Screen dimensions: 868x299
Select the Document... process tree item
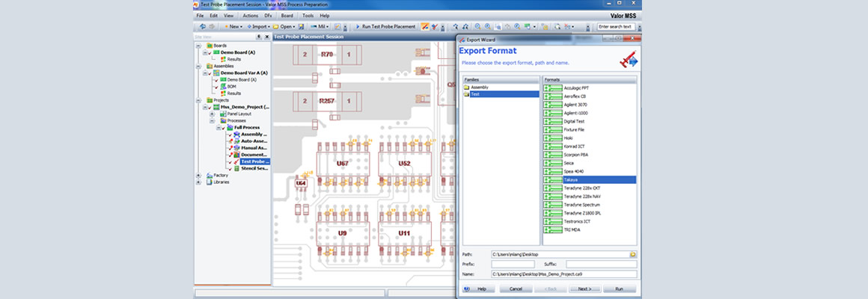pos(254,155)
